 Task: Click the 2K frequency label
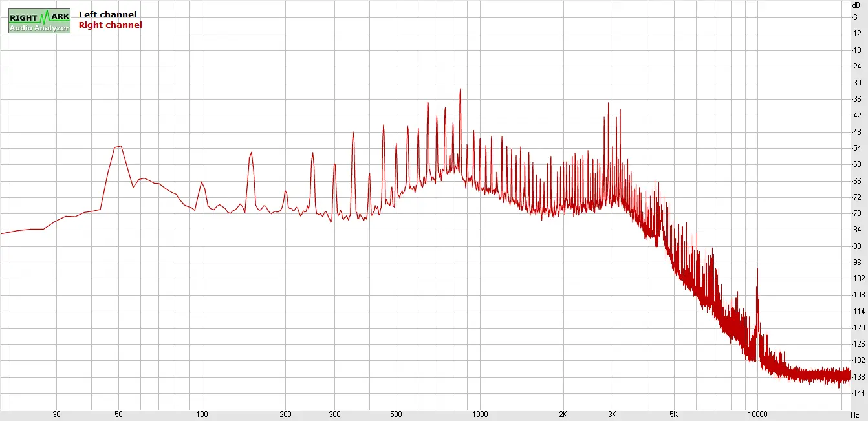click(563, 415)
